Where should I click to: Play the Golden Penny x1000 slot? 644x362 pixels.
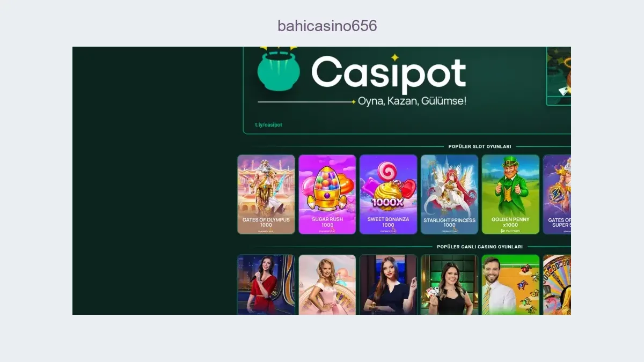pyautogui.click(x=511, y=194)
